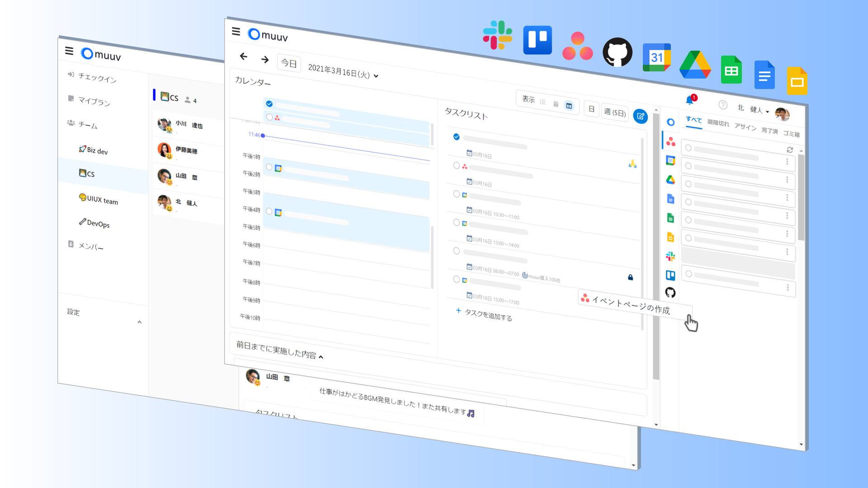This screenshot has width=868, height=488.
Task: Check the calendar event at 午後4時
Action: pos(269,211)
